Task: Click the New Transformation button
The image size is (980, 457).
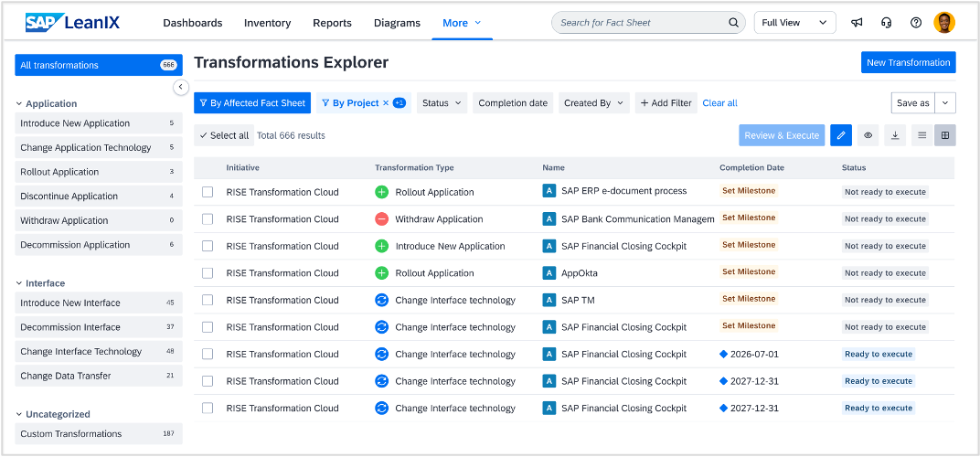Action: coord(908,63)
